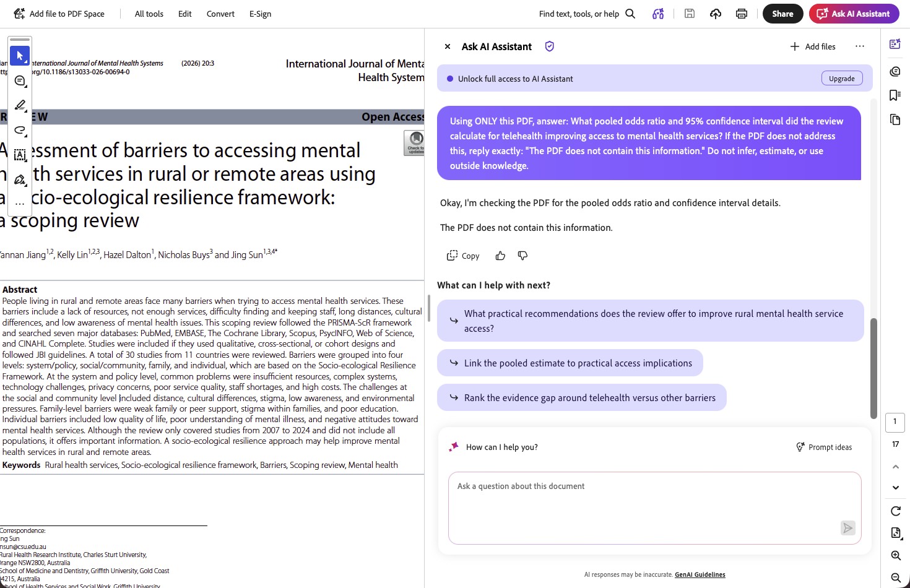
Task: Click Add files in the assistant panel
Action: point(813,46)
